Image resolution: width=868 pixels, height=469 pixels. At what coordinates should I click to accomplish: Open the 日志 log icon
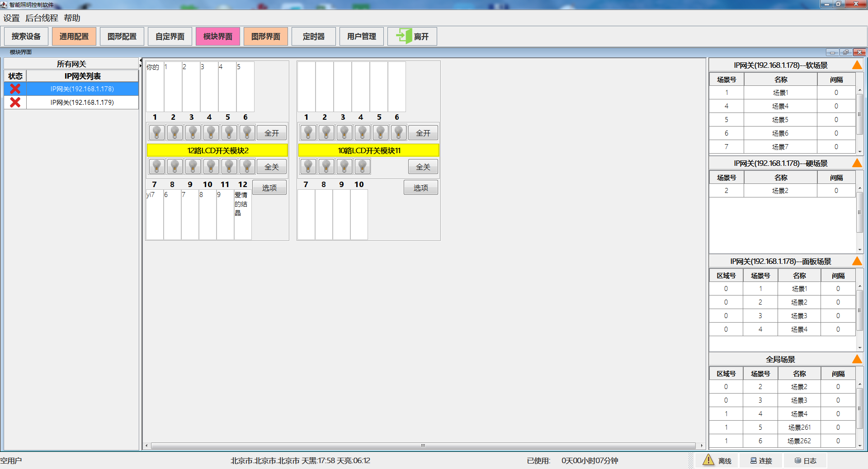click(x=798, y=461)
